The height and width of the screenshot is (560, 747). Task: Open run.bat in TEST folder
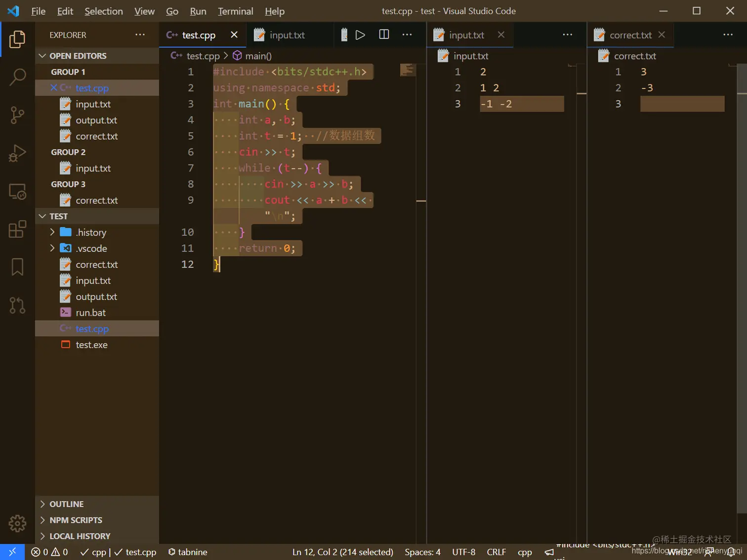tap(97, 313)
